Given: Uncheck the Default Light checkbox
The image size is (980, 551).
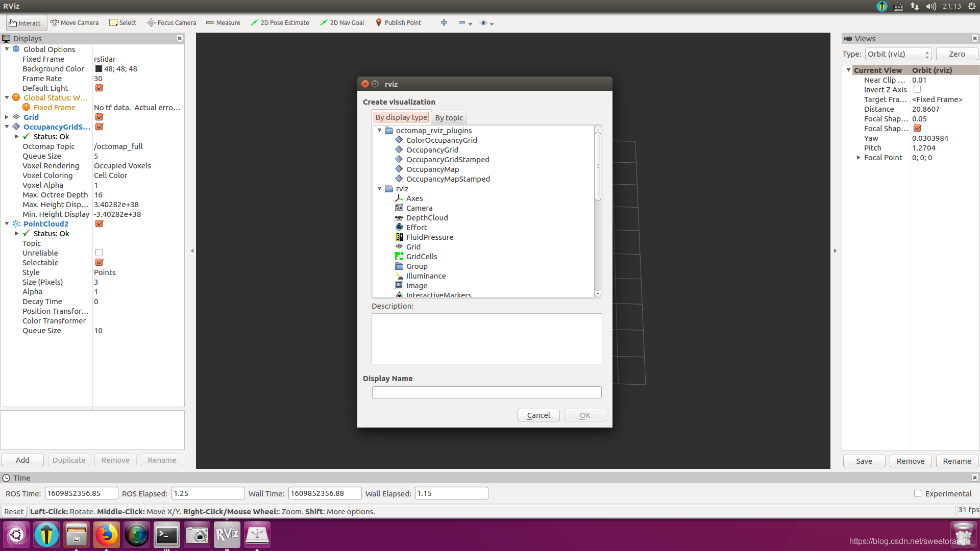Looking at the screenshot, I should [99, 88].
